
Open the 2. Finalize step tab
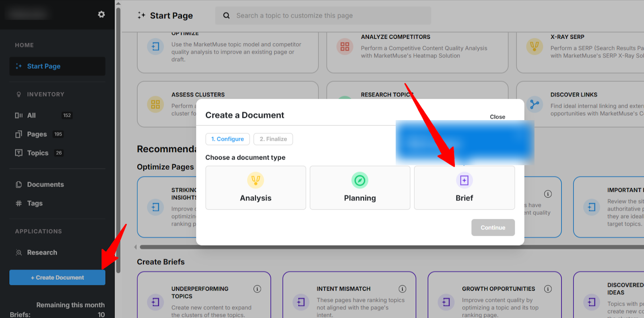pyautogui.click(x=273, y=139)
